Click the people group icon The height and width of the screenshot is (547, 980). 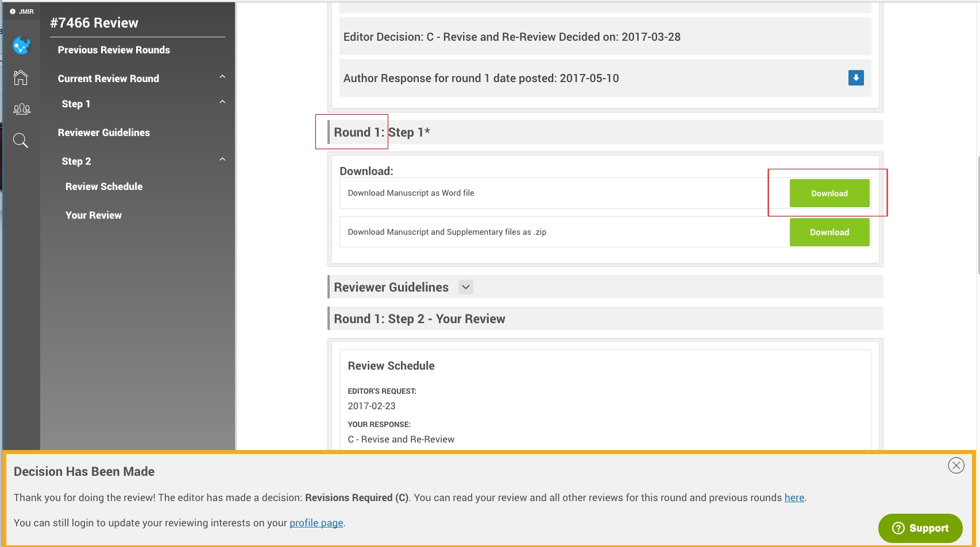point(21,109)
